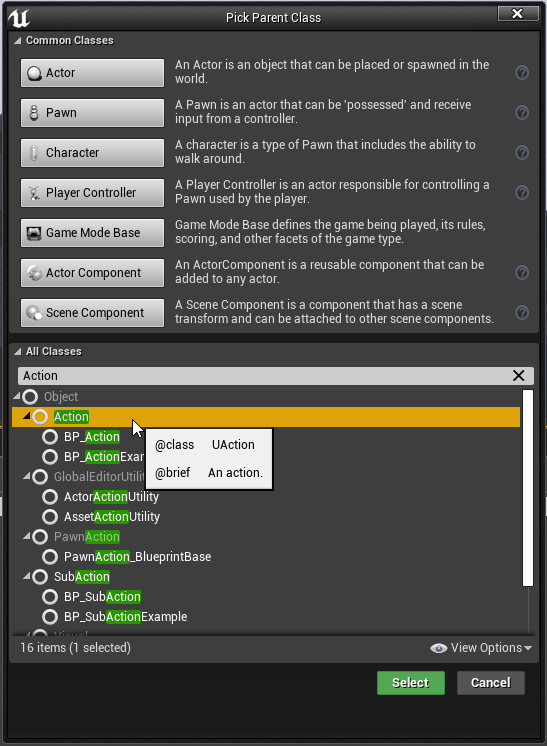Collapse the SubAction tree node
The height and width of the screenshot is (746, 547).
coord(27,577)
